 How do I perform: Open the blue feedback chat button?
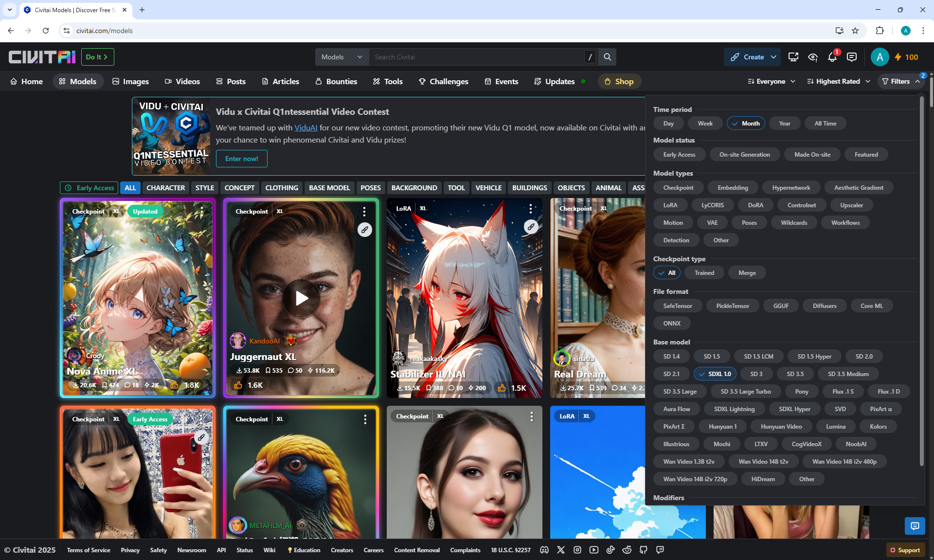pyautogui.click(x=915, y=525)
